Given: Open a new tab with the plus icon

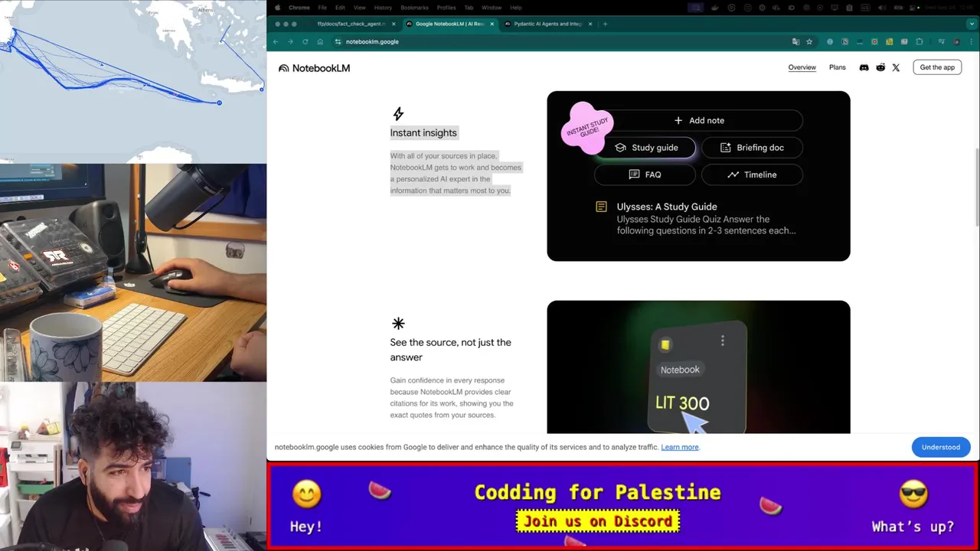Looking at the screenshot, I should pyautogui.click(x=605, y=24).
